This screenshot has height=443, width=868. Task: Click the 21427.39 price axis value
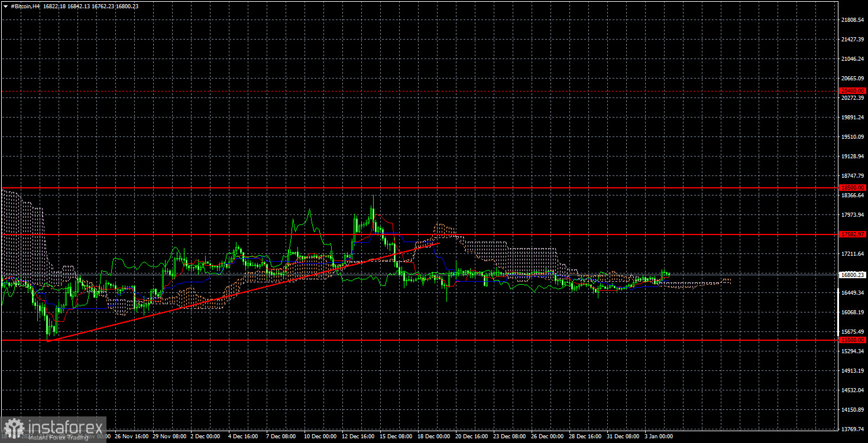click(x=853, y=39)
